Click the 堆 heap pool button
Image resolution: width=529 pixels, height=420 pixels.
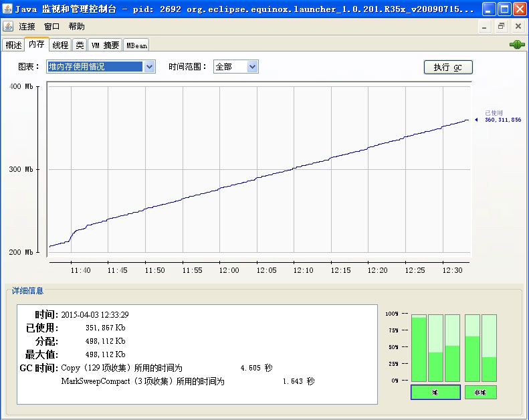coord(435,393)
